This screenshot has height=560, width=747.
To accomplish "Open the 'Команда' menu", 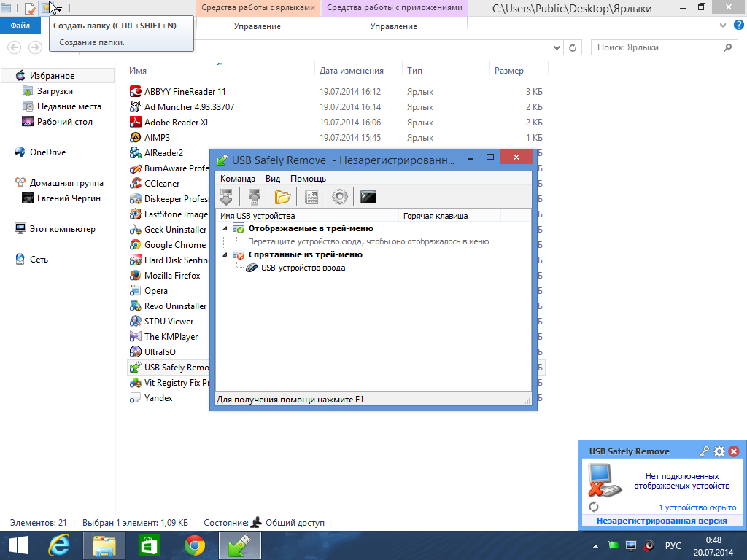I will pos(238,179).
